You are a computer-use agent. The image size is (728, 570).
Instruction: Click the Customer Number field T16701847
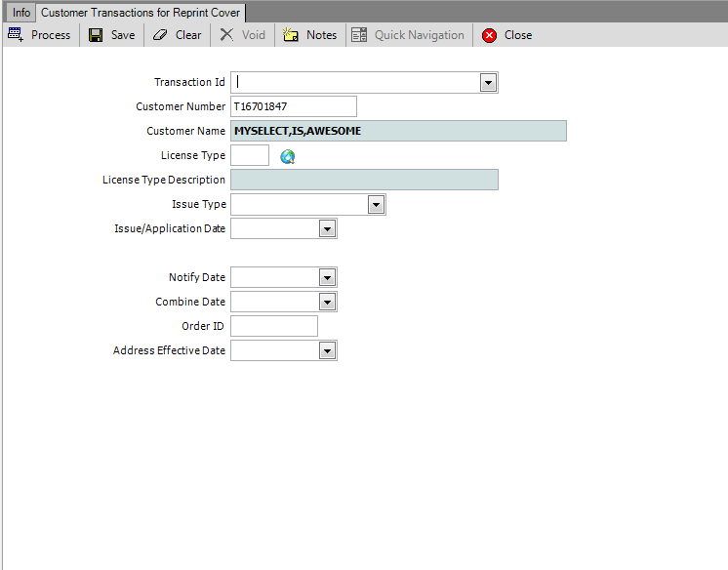[294, 106]
